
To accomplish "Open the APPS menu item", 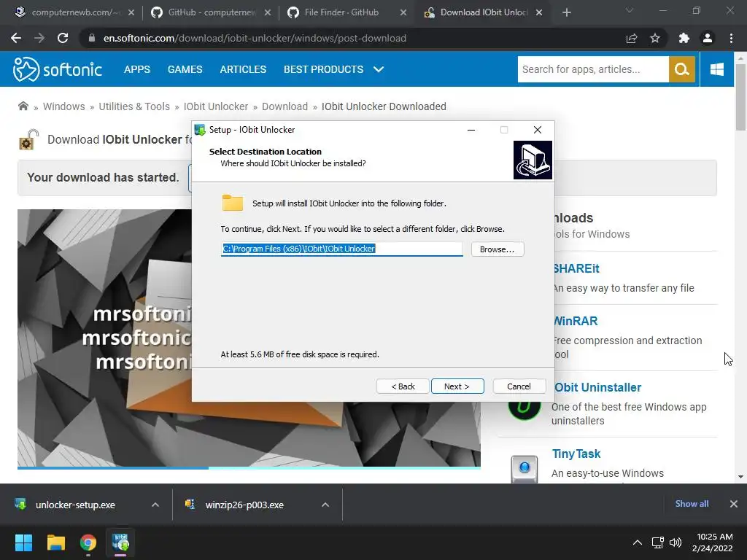I will click(137, 69).
